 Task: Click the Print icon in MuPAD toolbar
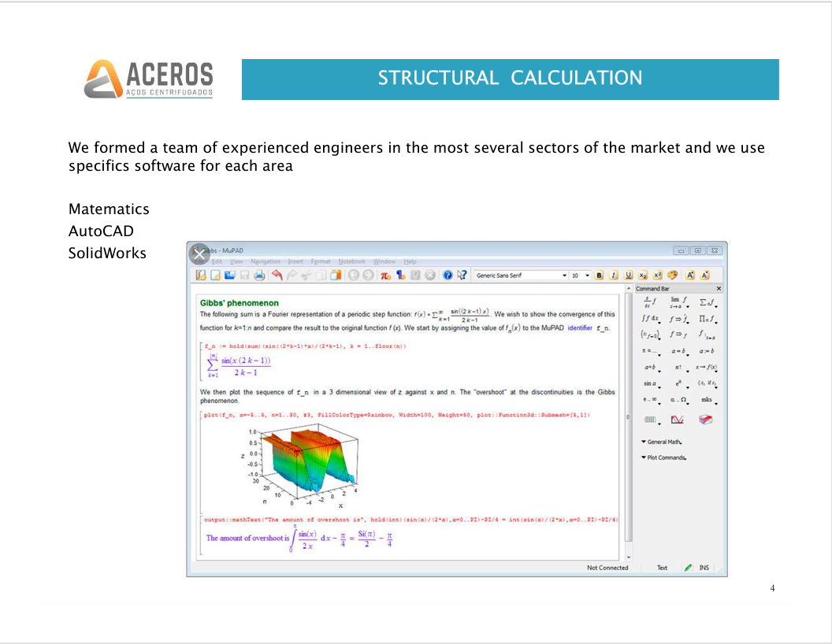point(259,275)
